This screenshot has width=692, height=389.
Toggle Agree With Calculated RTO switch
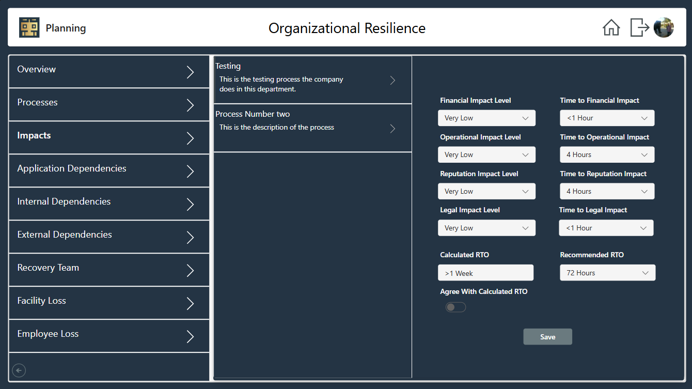pos(455,307)
